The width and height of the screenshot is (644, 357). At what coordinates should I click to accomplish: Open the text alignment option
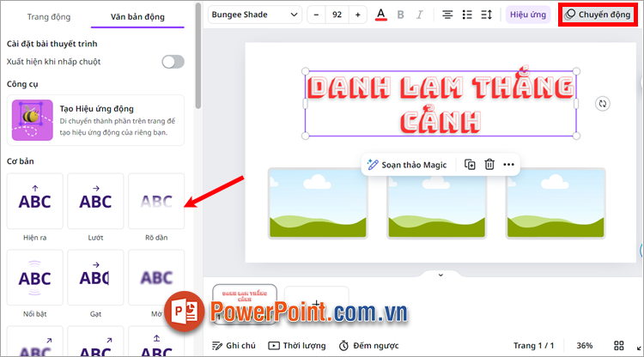click(447, 15)
